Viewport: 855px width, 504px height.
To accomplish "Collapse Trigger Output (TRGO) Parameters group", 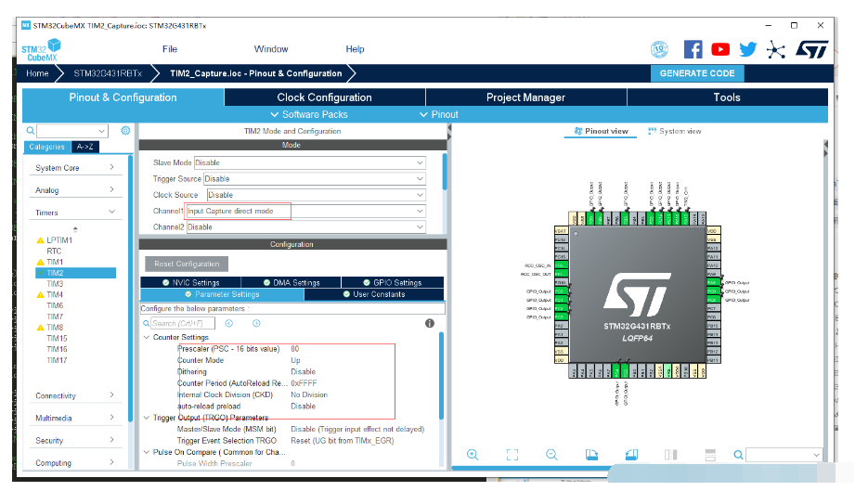I will pyautogui.click(x=146, y=418).
